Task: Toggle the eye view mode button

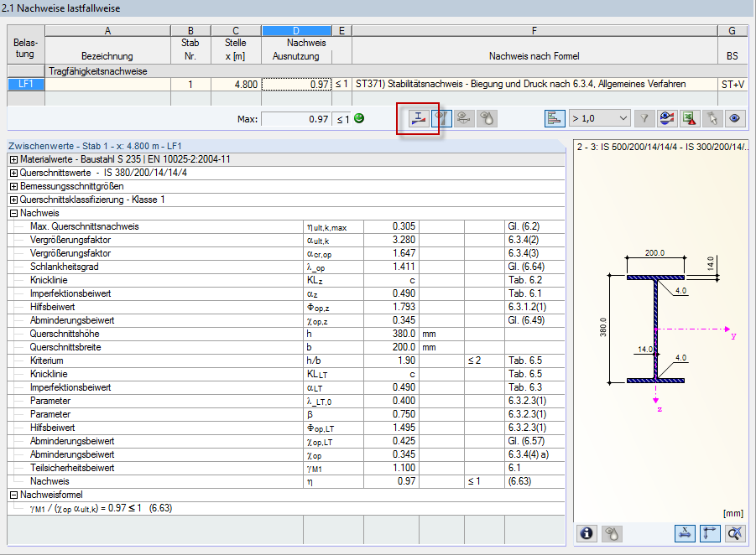Action: 734,119
